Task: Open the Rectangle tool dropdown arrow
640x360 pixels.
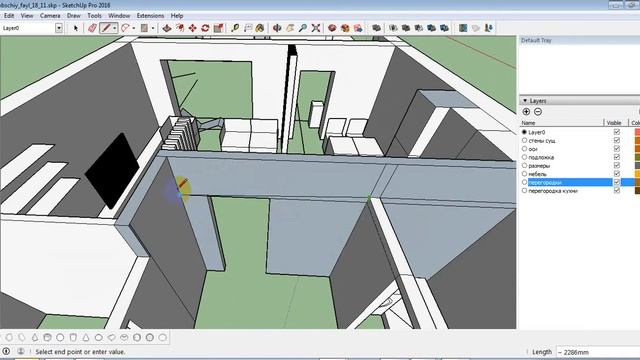Action: click(x=153, y=28)
